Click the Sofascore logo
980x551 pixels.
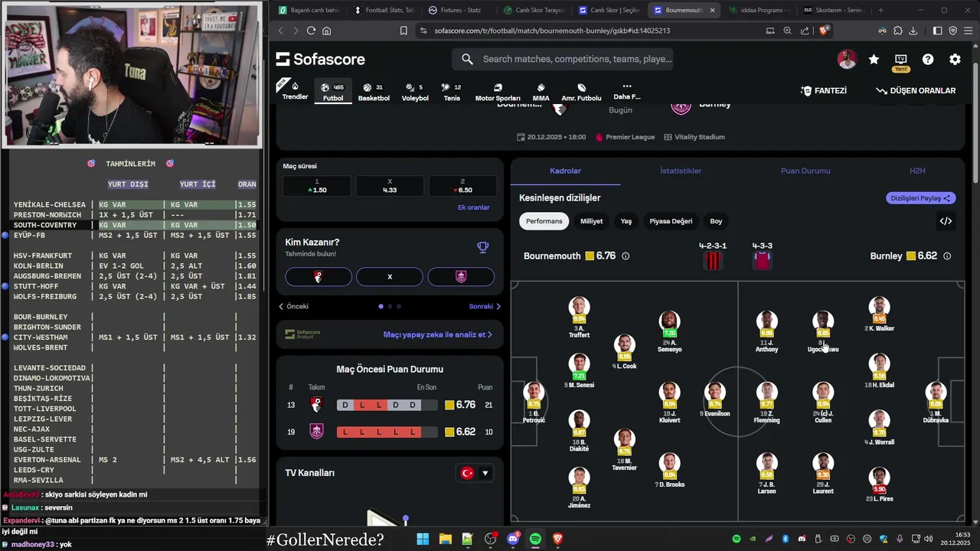[x=321, y=59]
